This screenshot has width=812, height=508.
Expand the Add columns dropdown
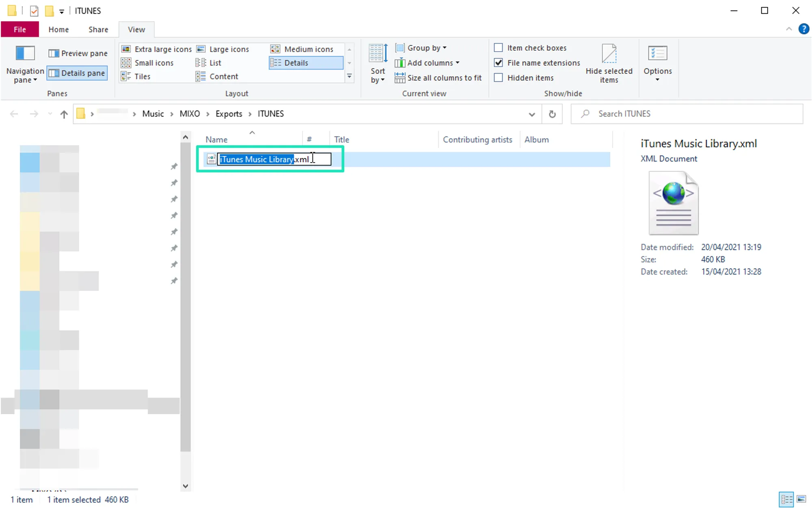[433, 63]
